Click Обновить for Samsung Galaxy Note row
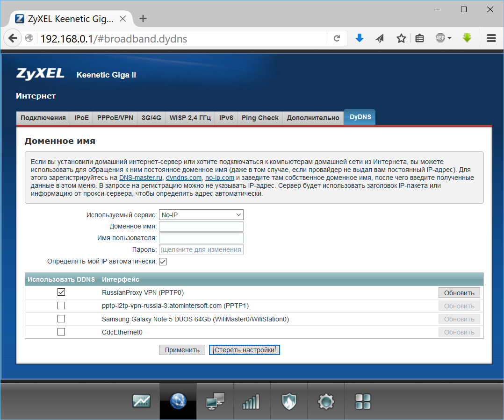The image size is (504, 420). click(459, 319)
